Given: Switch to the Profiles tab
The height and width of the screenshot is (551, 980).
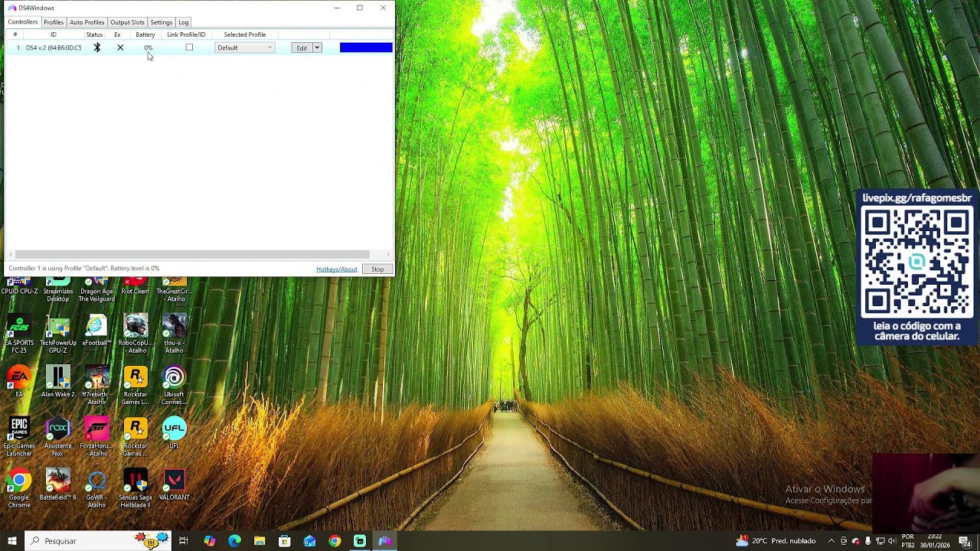Looking at the screenshot, I should [x=54, y=22].
